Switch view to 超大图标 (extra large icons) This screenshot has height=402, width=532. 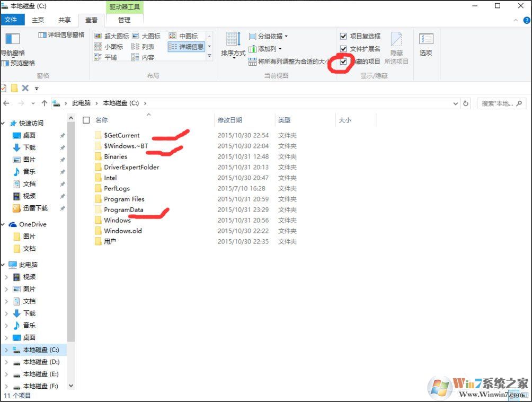(x=117, y=36)
